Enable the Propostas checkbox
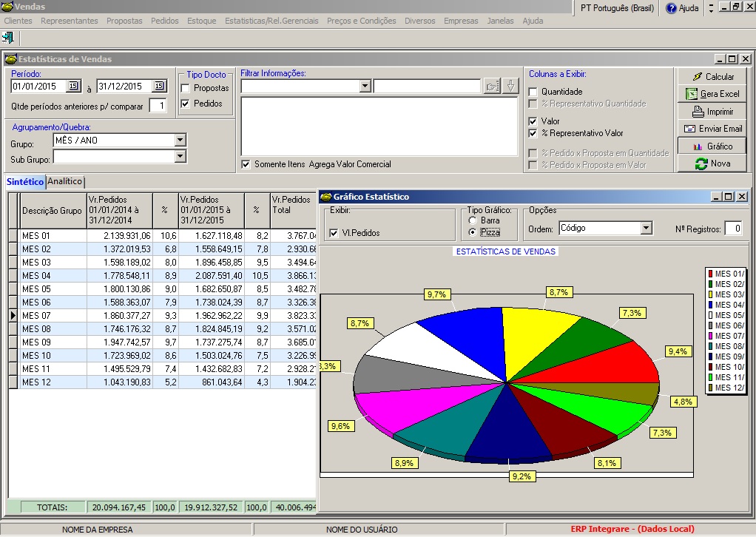The image size is (756, 537). [x=185, y=89]
